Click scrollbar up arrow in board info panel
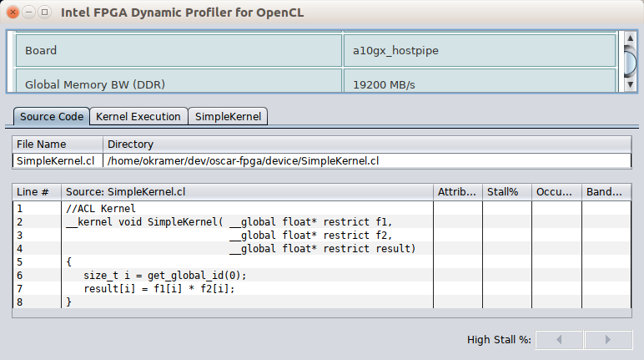 pyautogui.click(x=630, y=38)
